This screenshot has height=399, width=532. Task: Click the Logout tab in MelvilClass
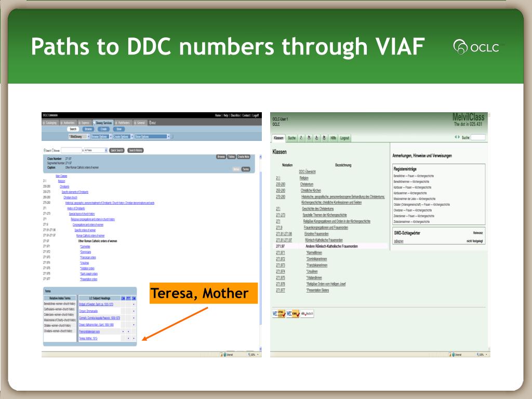(345, 138)
